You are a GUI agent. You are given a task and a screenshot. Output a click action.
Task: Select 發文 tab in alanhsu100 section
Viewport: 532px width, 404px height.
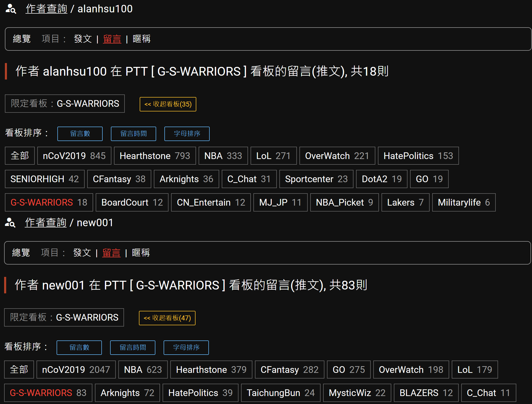[83, 39]
